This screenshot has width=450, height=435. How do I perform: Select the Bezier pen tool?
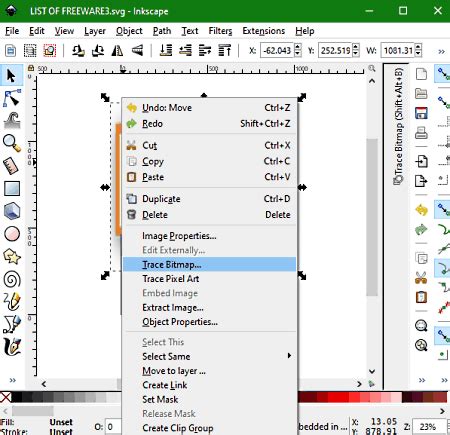pyautogui.click(x=11, y=324)
